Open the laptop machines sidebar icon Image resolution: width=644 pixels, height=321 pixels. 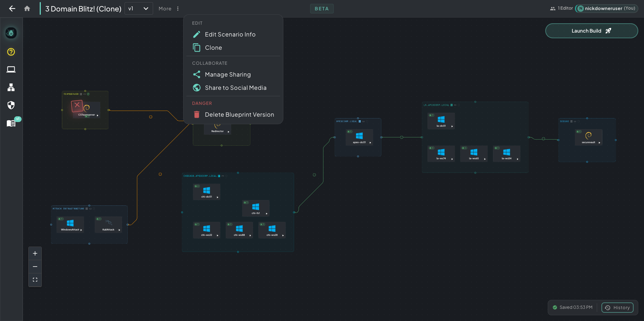[11, 69]
